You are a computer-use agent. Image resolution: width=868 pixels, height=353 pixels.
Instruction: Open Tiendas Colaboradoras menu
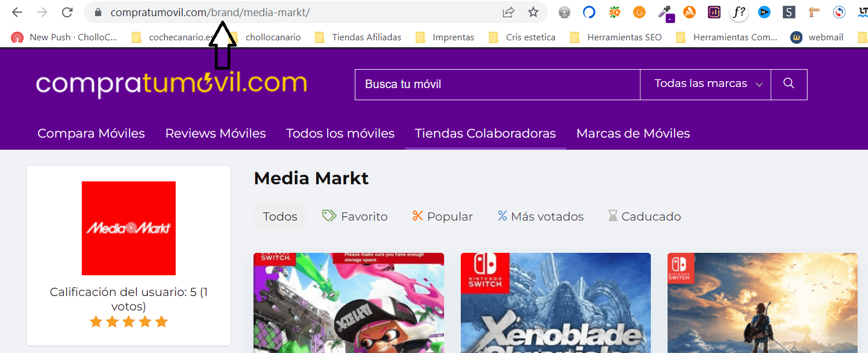(486, 134)
